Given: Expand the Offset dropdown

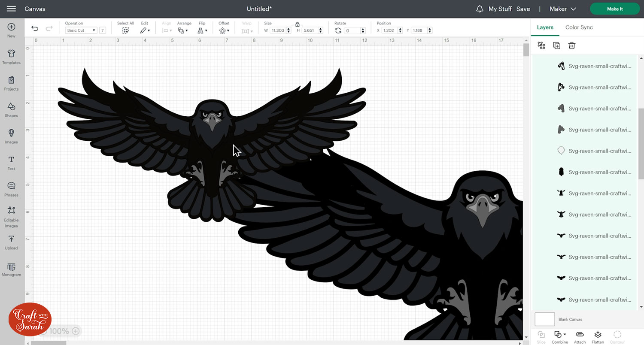Looking at the screenshot, I should [x=224, y=30].
